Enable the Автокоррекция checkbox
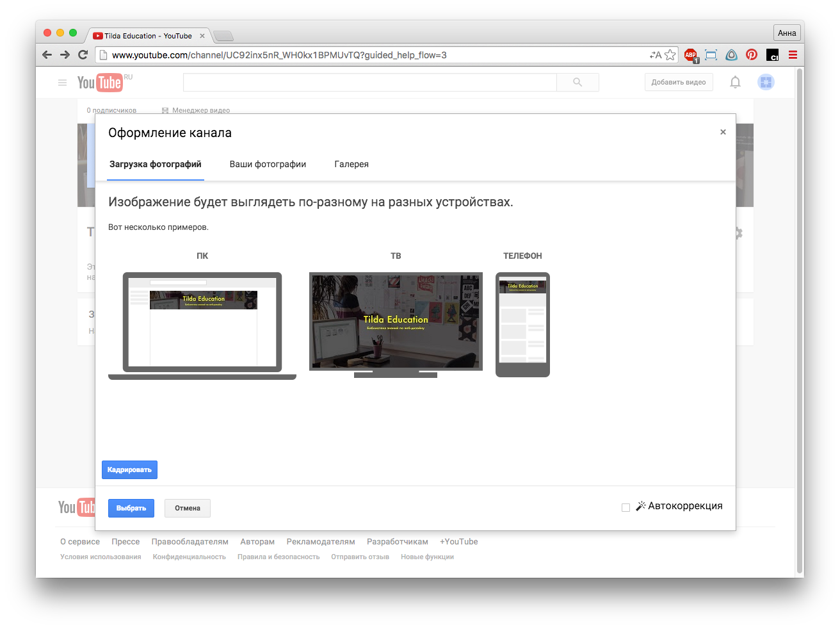 (626, 507)
